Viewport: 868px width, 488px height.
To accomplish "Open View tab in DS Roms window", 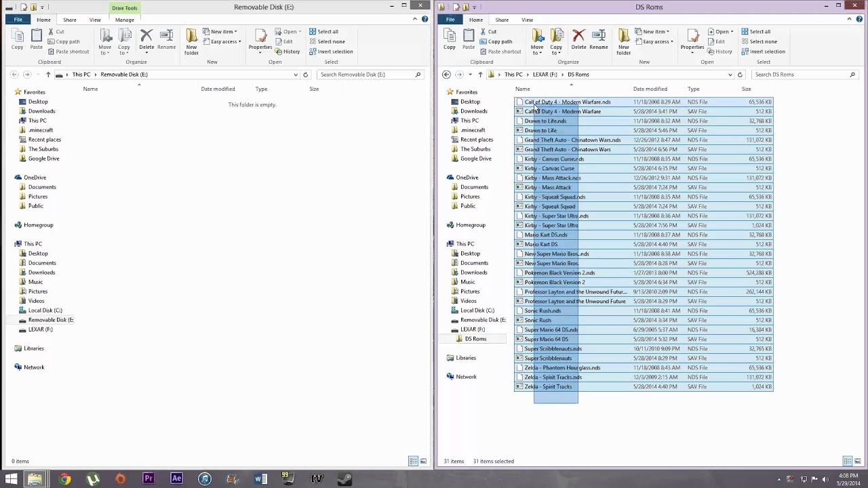I will click(x=527, y=20).
